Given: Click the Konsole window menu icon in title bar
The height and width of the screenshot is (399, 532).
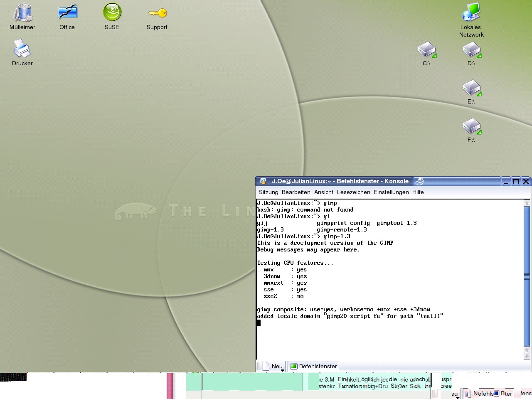Looking at the screenshot, I should [x=263, y=181].
